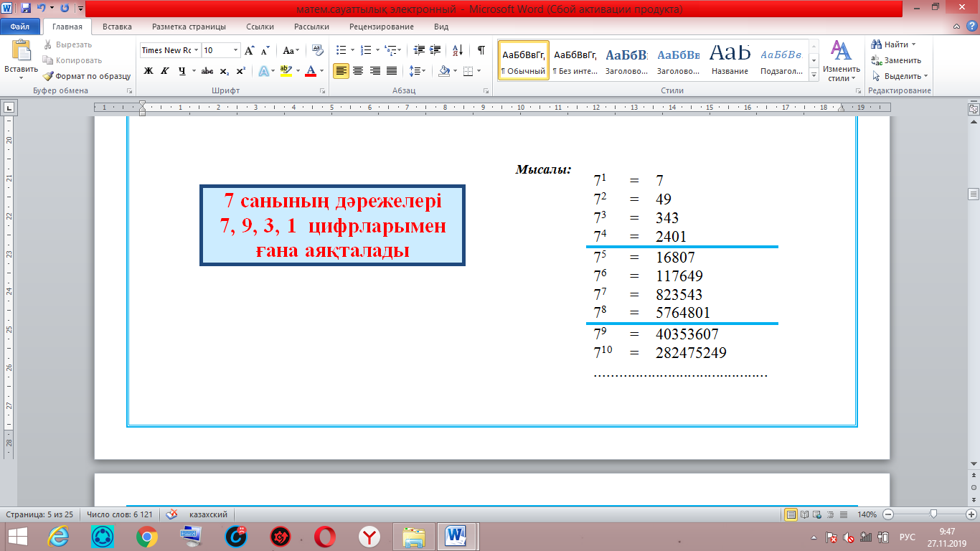Viewport: 980px width, 551px height.
Task: Save the document from Quick Access Toolbar
Action: coord(26,9)
